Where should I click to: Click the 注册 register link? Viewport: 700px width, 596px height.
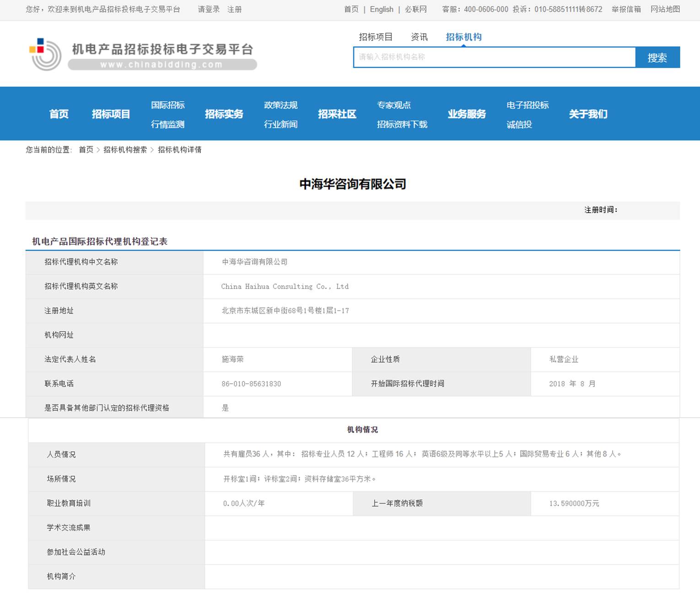pos(234,9)
